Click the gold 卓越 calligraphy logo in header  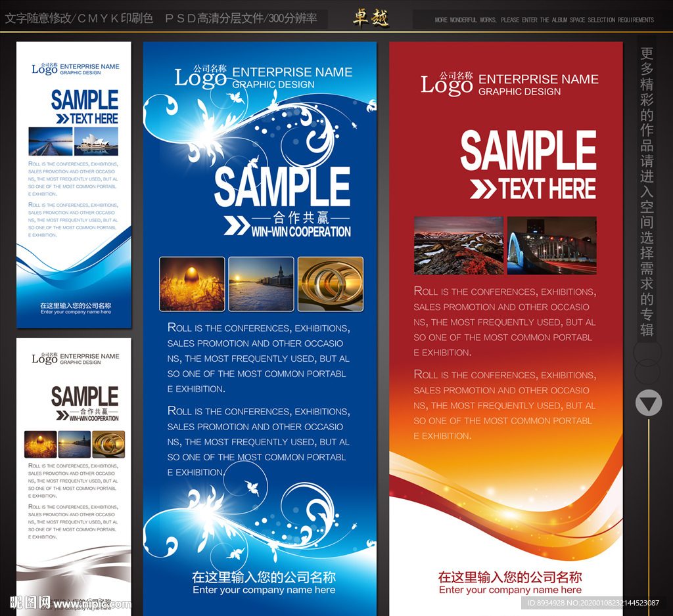(x=371, y=18)
